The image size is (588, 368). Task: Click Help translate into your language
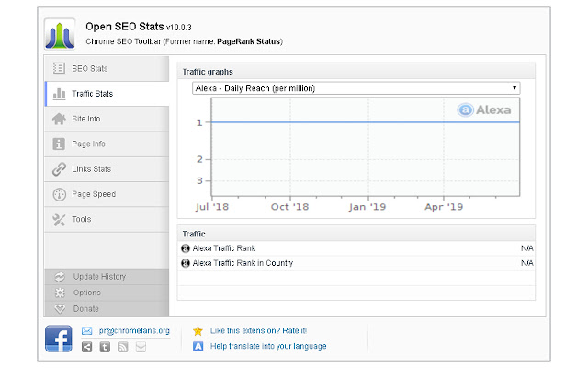[x=267, y=347]
